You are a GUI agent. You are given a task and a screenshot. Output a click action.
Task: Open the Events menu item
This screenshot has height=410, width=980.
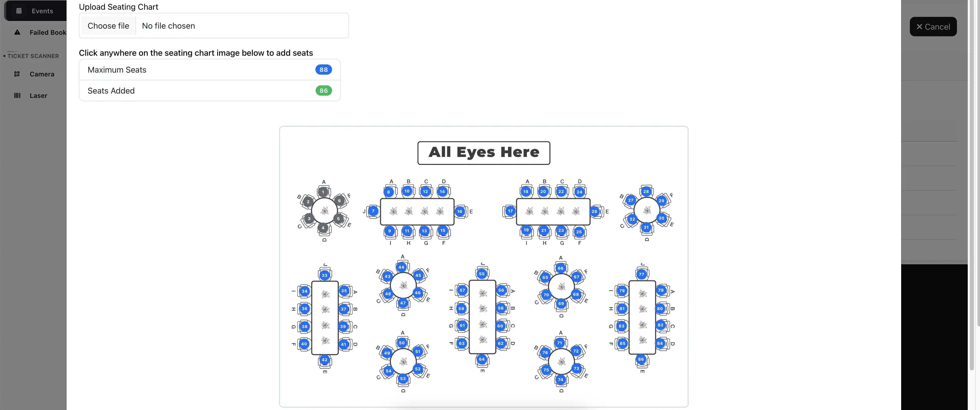tap(42, 11)
